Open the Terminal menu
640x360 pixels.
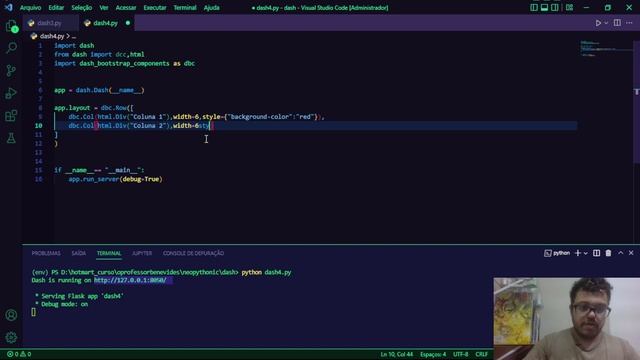[x=185, y=8]
